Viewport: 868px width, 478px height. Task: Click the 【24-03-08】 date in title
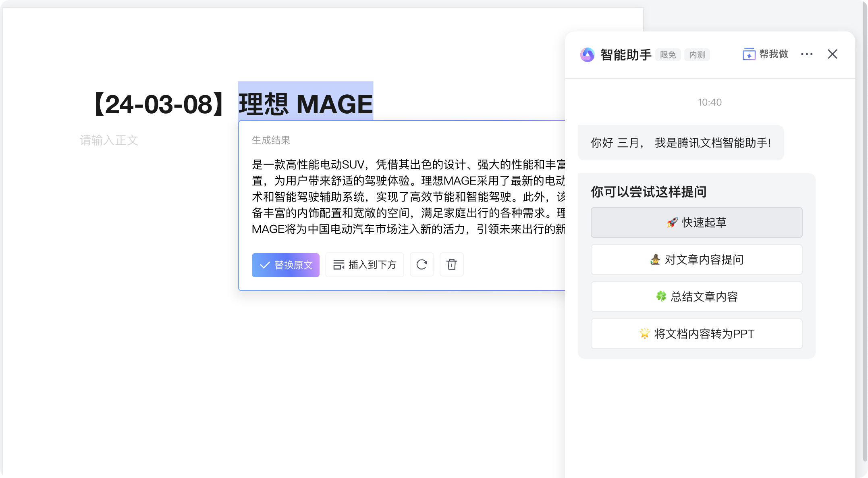click(x=159, y=104)
